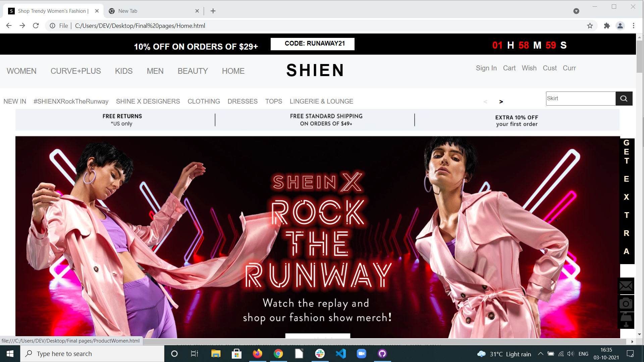Image resolution: width=644 pixels, height=362 pixels.
Task: Click the search magnifier button
Action: click(624, 99)
